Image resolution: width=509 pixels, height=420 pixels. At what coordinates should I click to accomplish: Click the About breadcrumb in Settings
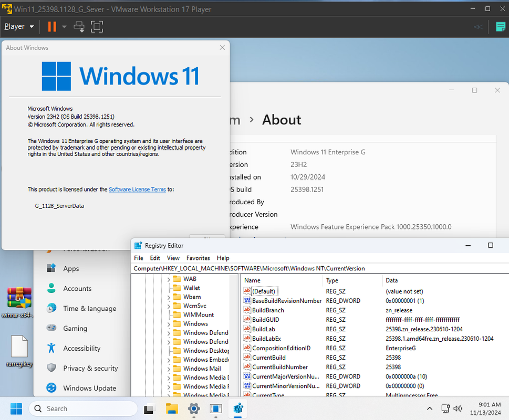(x=282, y=120)
